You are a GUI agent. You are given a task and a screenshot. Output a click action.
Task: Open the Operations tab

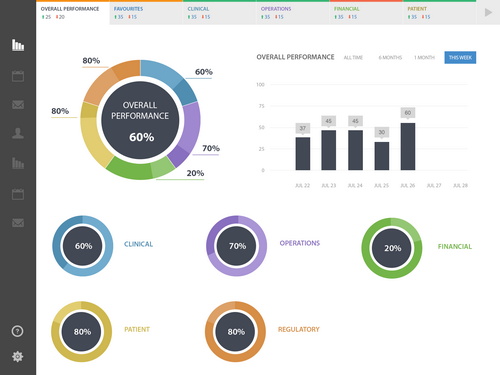pyautogui.click(x=293, y=13)
